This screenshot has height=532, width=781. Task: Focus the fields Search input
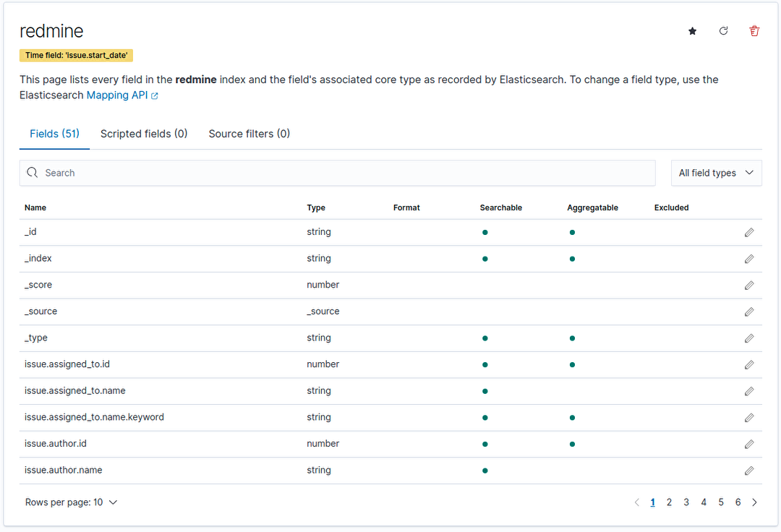coord(337,173)
